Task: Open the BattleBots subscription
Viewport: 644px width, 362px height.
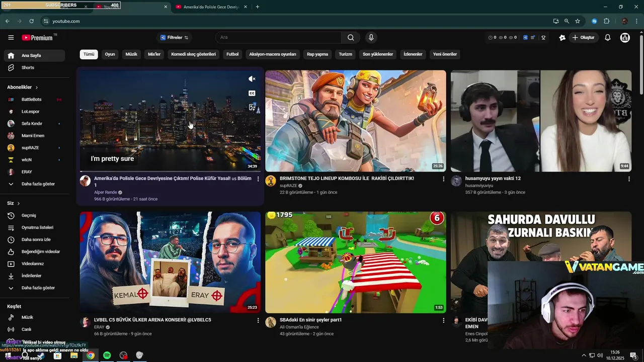Action: 35,100
